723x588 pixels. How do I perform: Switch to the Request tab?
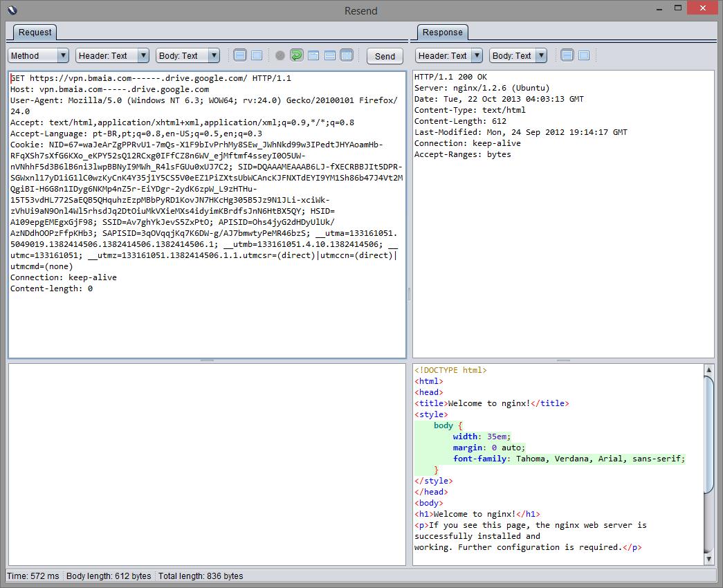[x=35, y=33]
